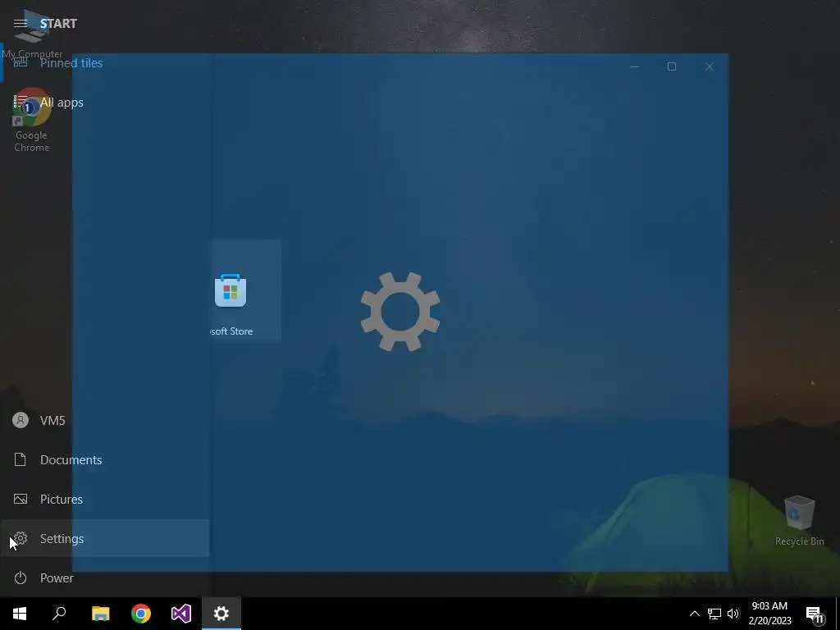Screen dimensions: 840x630
Task: Show hidden system tray icons
Action: click(694, 614)
